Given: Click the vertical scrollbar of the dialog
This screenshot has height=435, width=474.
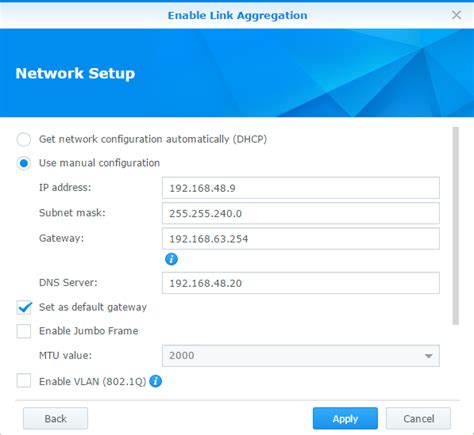Looking at the screenshot, I should 456,226.
